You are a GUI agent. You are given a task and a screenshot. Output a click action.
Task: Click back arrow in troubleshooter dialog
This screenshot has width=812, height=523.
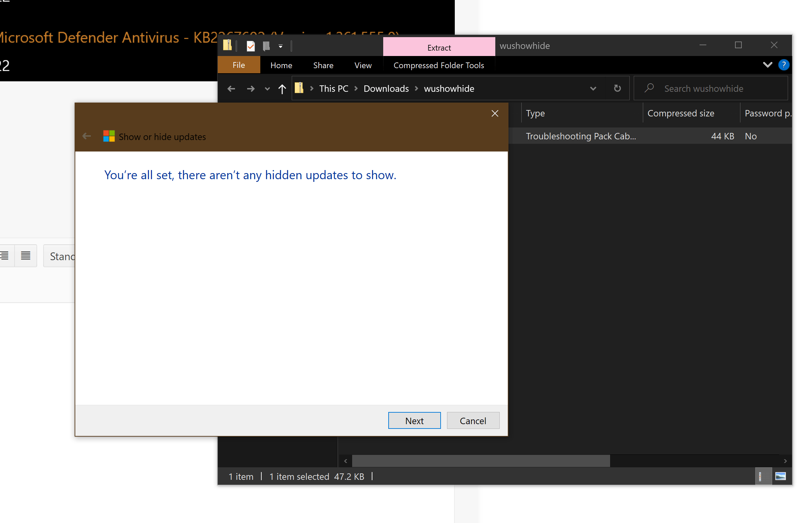pos(87,137)
